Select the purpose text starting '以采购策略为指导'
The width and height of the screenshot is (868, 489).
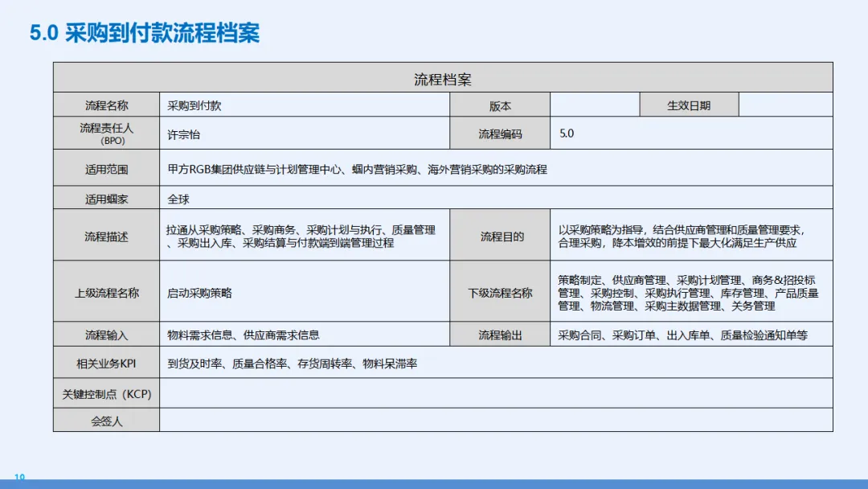[x=681, y=236]
